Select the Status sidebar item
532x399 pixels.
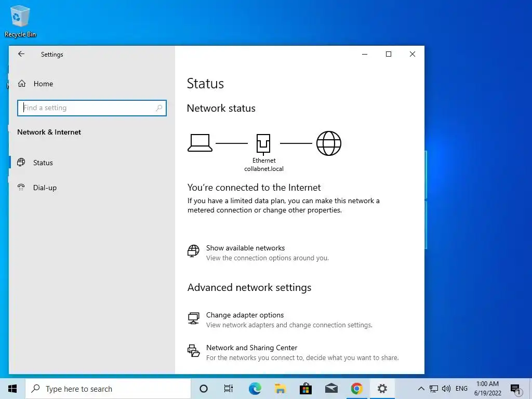(43, 163)
